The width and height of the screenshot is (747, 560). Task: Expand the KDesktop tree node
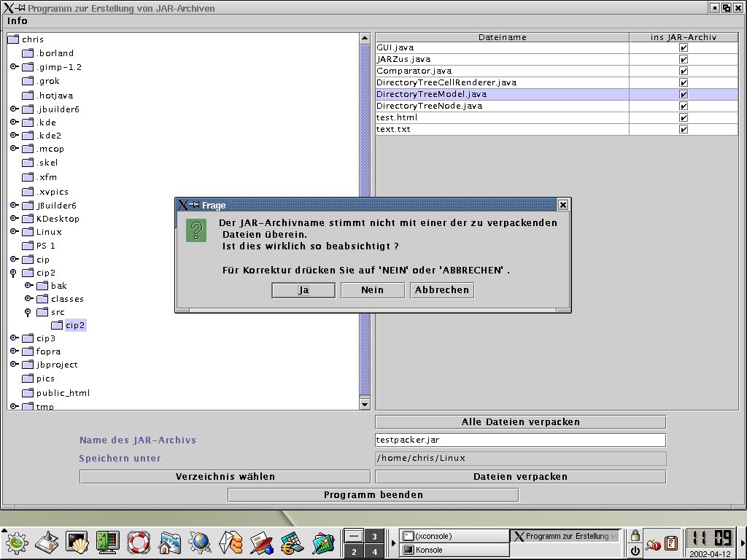[15, 218]
